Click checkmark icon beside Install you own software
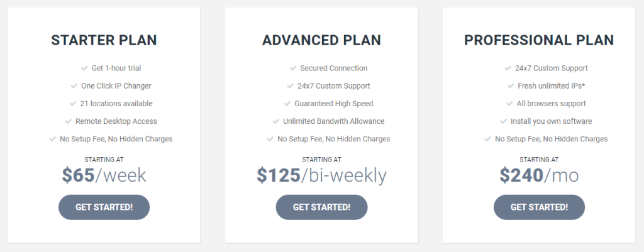Screen dimensions: 644x252 click(x=504, y=121)
